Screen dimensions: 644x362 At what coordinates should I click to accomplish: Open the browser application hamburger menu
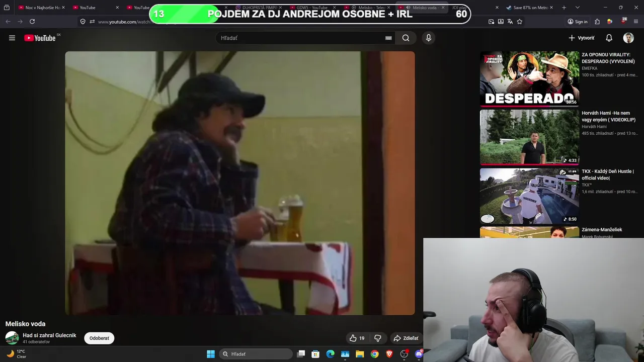636,22
